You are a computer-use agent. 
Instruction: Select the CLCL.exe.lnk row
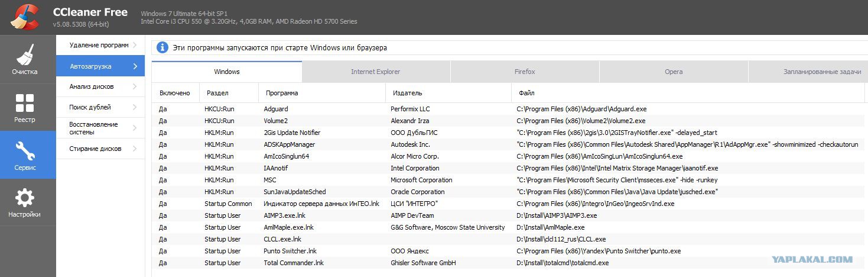pos(508,239)
